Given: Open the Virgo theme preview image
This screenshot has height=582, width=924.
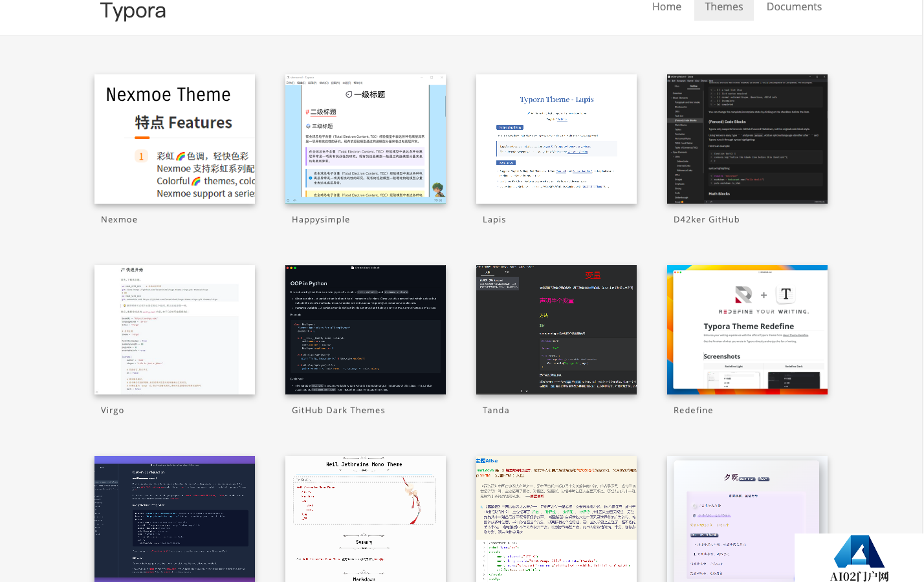Looking at the screenshot, I should coord(175,330).
